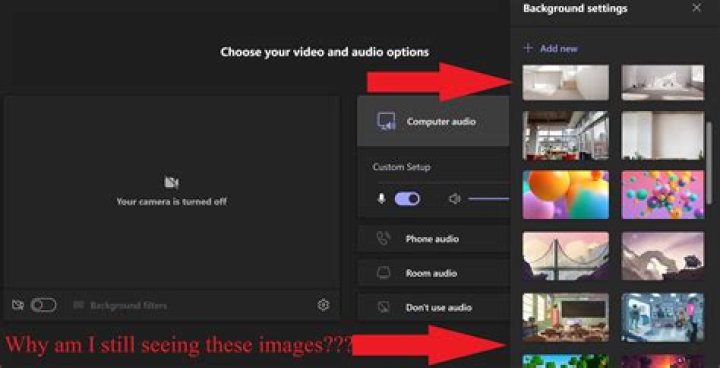Click the camera-off icon beside video toggle
720x368 pixels.
[x=18, y=305]
